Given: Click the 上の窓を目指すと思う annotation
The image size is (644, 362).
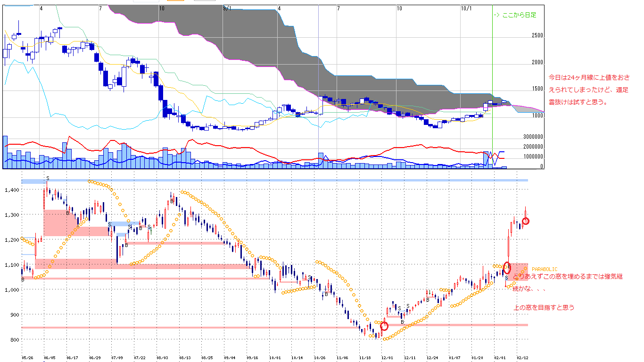Looking at the screenshot, I should click(544, 308).
